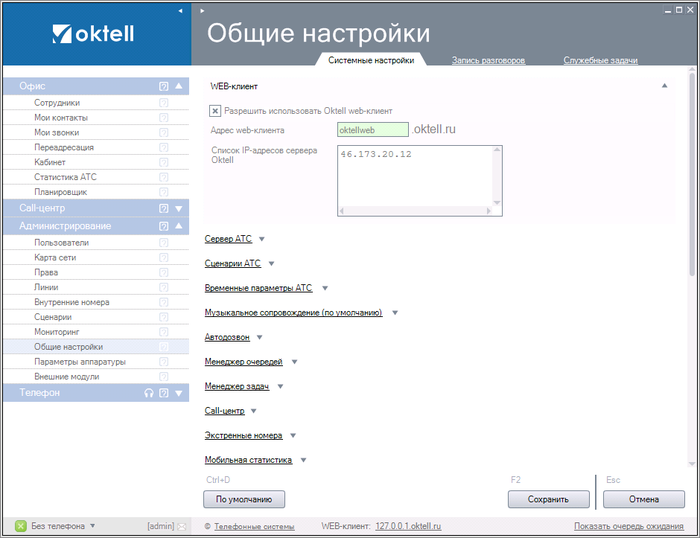700x538 pixels.
Task: Click the help icon next to Сотрудники
Action: coord(164,103)
